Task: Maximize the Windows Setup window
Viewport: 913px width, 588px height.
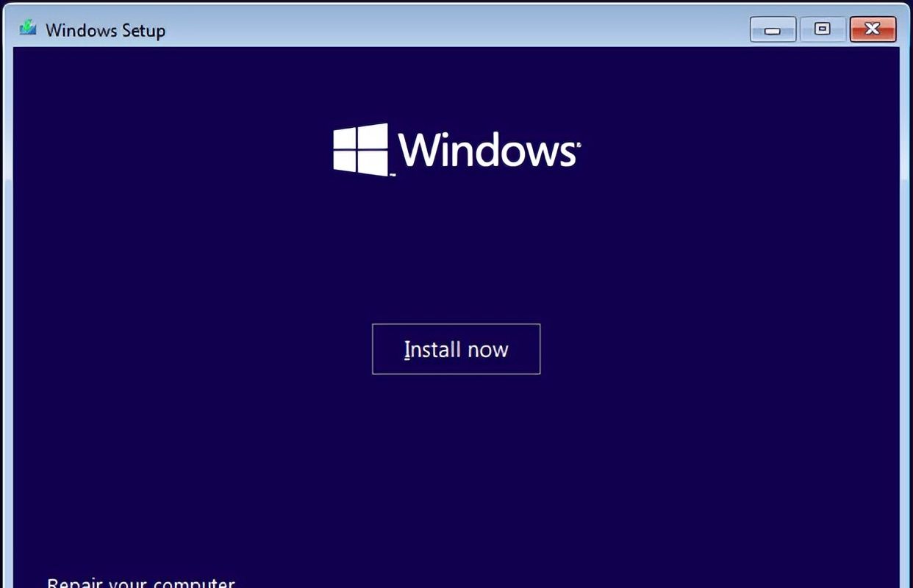Action: [x=823, y=30]
